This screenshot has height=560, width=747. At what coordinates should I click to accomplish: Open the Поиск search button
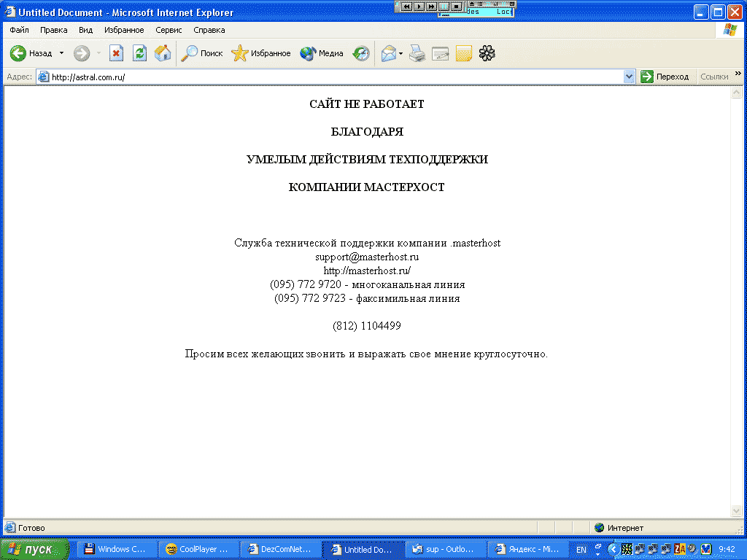pos(202,53)
